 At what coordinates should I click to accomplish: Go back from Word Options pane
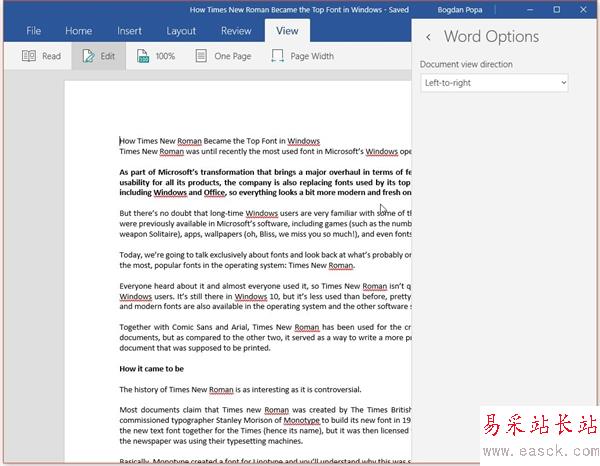[429, 37]
